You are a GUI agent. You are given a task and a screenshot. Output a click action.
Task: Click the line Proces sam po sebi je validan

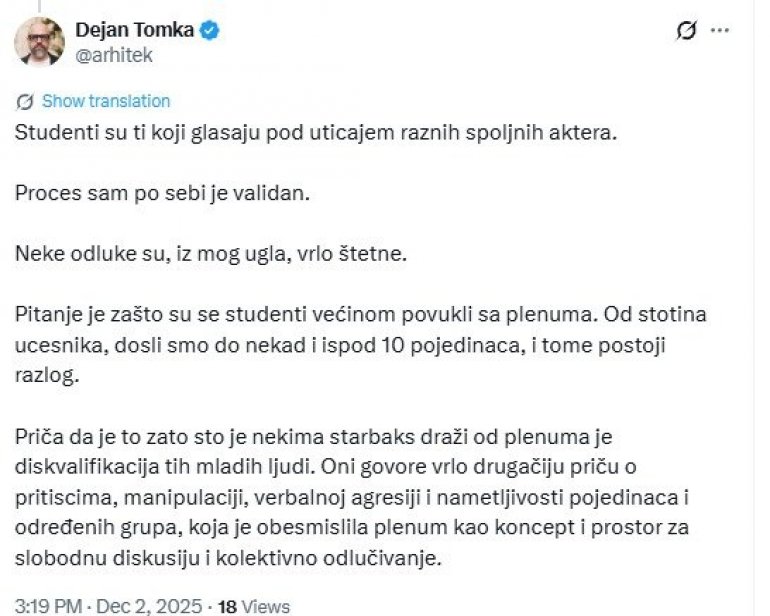point(163,194)
